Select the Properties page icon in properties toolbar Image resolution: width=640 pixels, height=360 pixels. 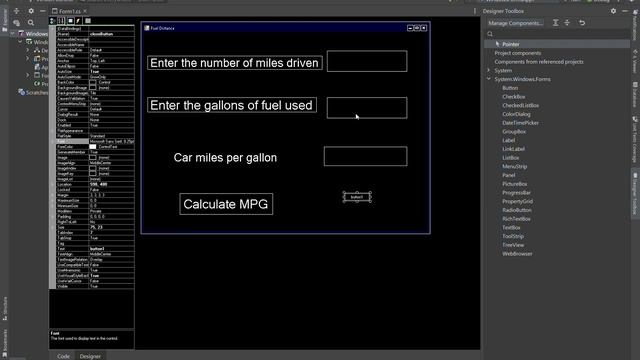(x=70, y=20)
